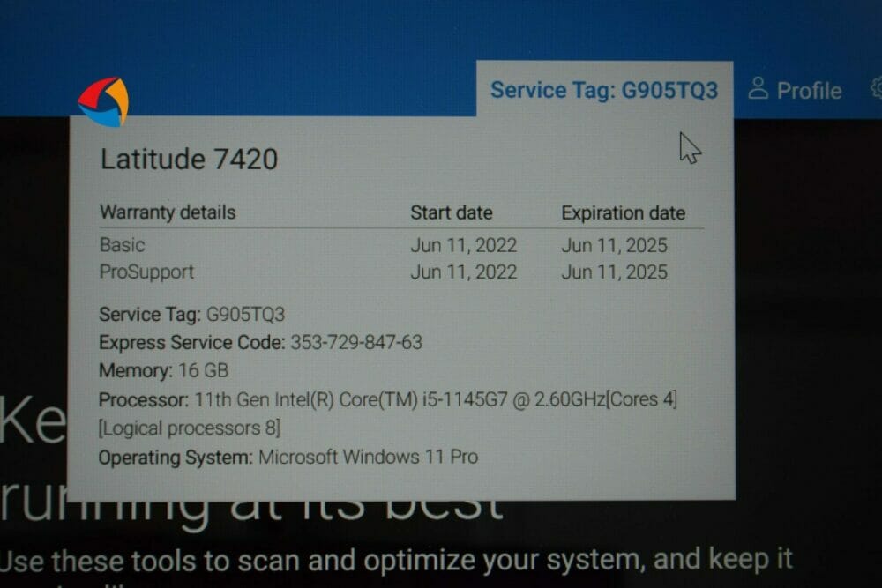The height and width of the screenshot is (588, 882).
Task: Click the Expiration date column header
Action: [x=624, y=213]
